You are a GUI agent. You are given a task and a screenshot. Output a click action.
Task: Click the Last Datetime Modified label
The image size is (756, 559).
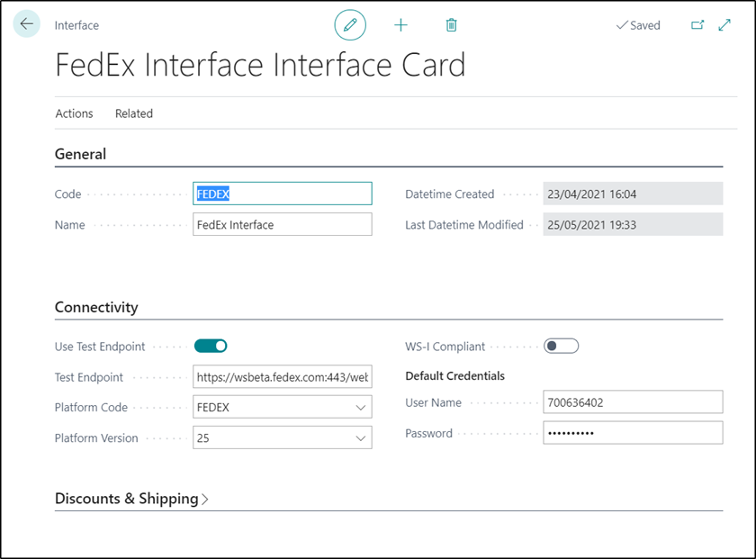tap(464, 225)
